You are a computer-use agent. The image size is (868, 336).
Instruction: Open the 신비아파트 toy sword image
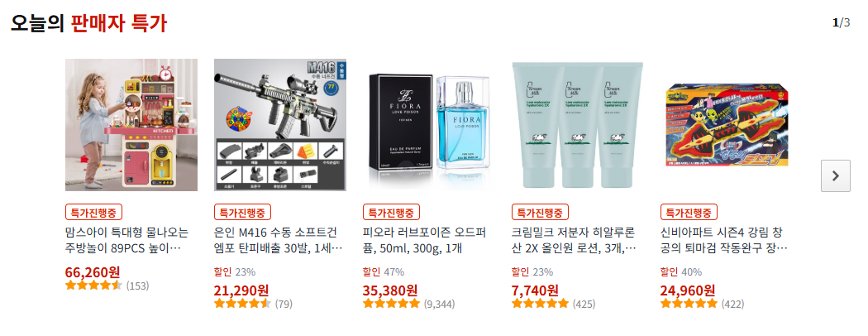click(727, 125)
